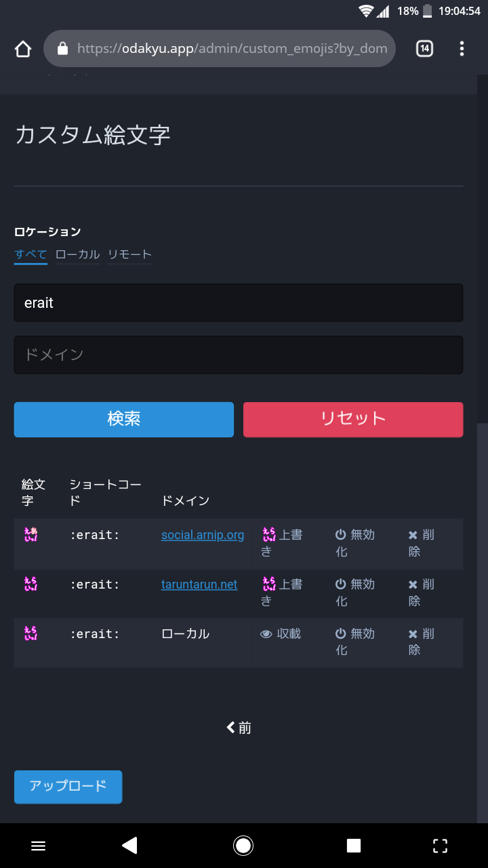Toggle visibility listing of local erait emoji

[281, 634]
